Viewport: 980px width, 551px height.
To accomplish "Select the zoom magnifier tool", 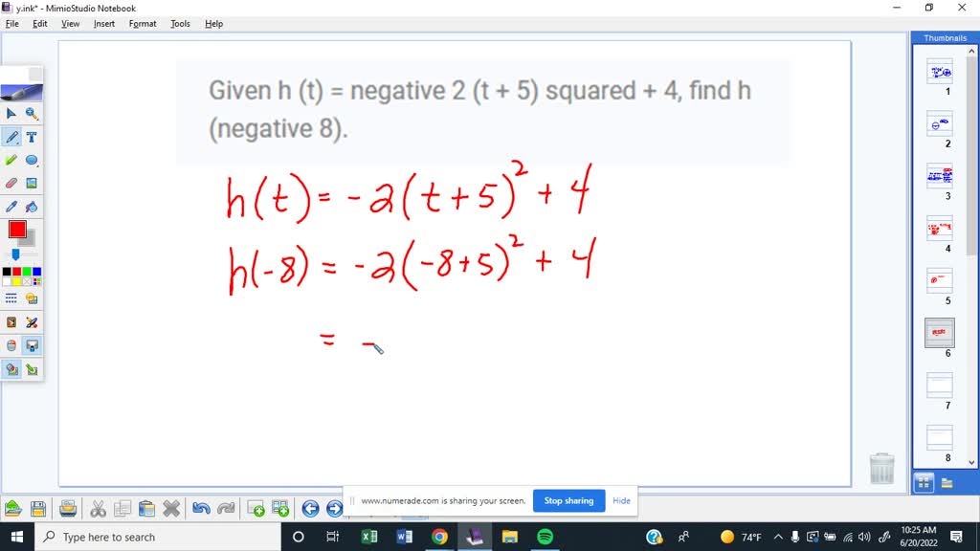I will pos(33,114).
